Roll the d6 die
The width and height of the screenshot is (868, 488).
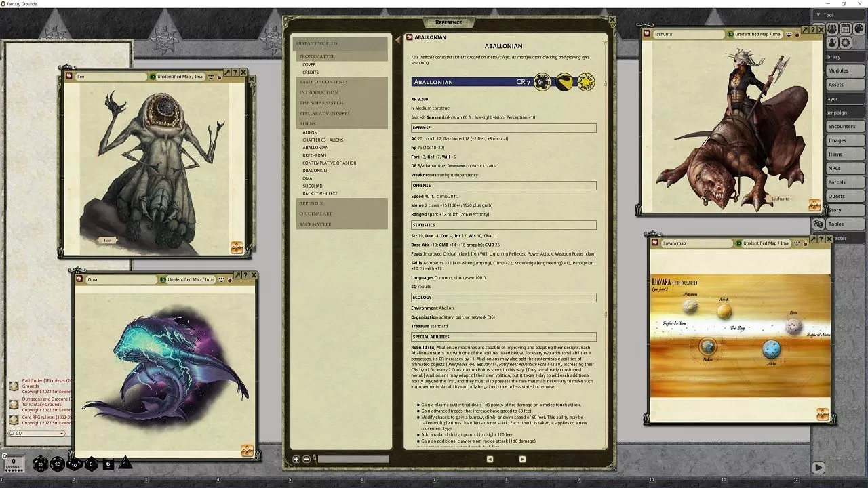pos(108,464)
